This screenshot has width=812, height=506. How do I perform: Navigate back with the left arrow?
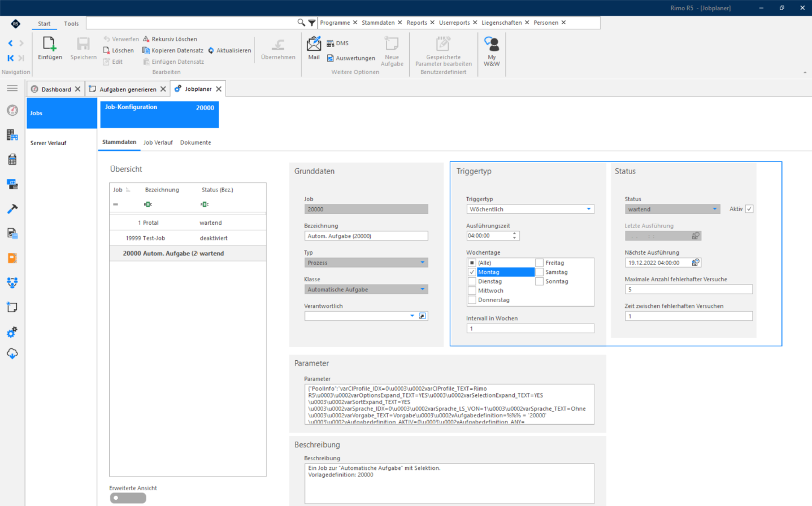[x=10, y=43]
